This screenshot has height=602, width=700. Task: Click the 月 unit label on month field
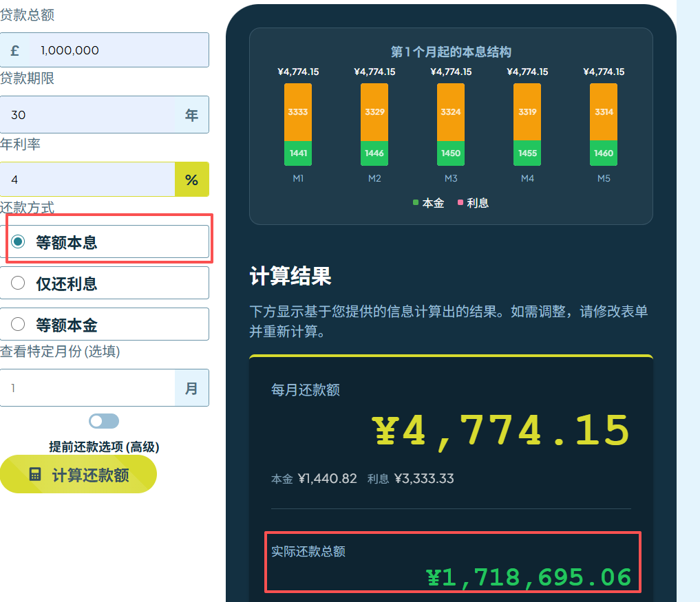[191, 387]
